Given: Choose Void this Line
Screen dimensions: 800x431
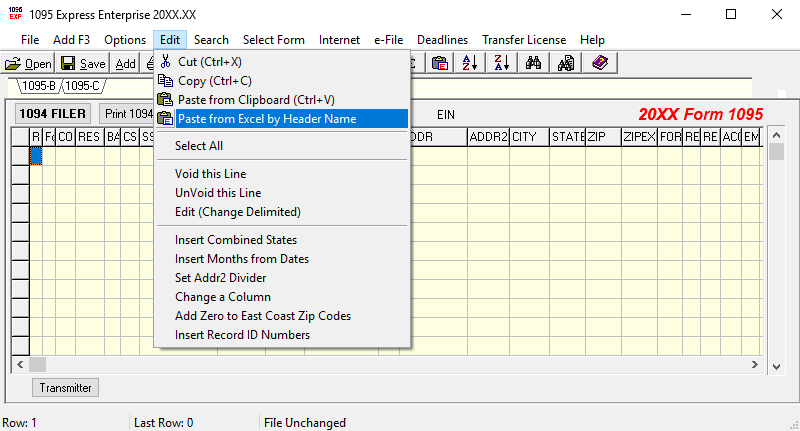Looking at the screenshot, I should click(x=282, y=174).
